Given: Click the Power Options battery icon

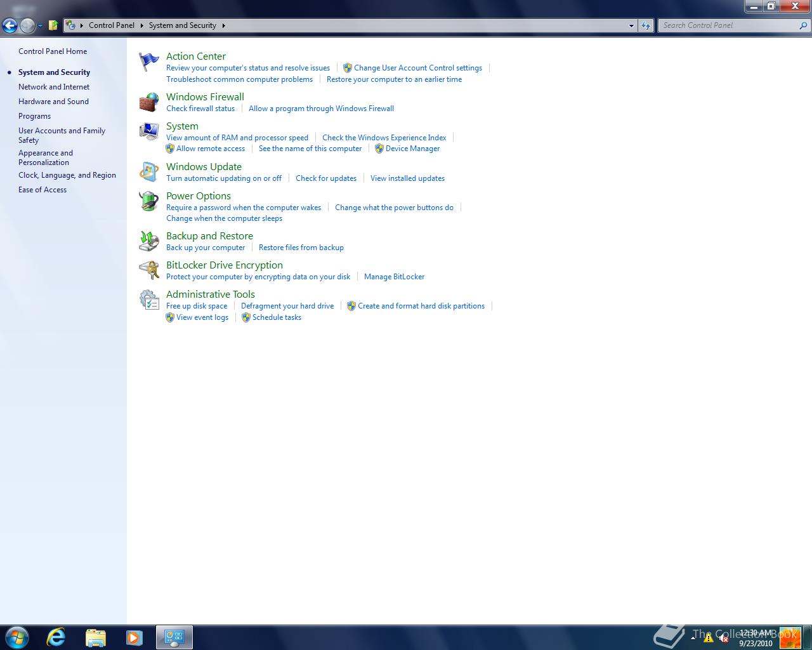Looking at the screenshot, I should point(148,201).
